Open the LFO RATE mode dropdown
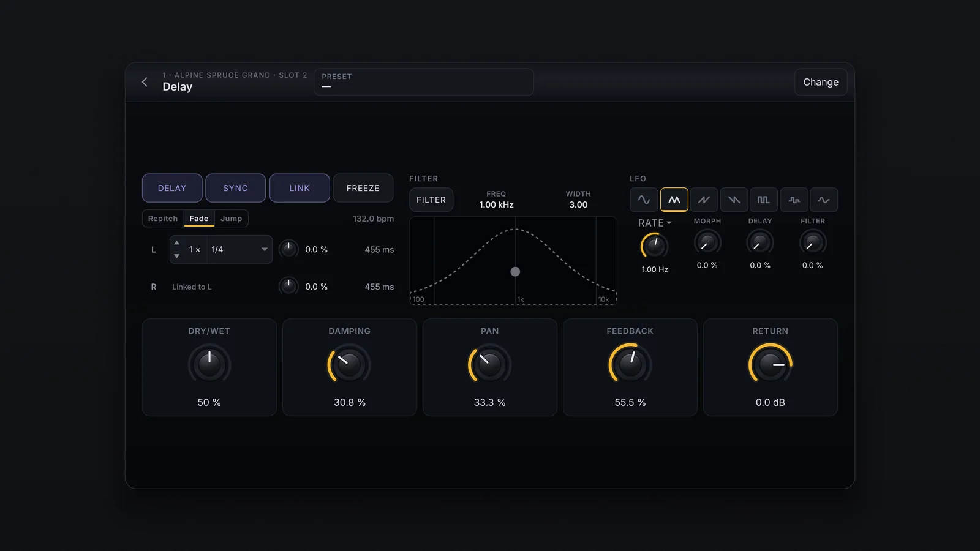The image size is (980, 551). coord(655,223)
